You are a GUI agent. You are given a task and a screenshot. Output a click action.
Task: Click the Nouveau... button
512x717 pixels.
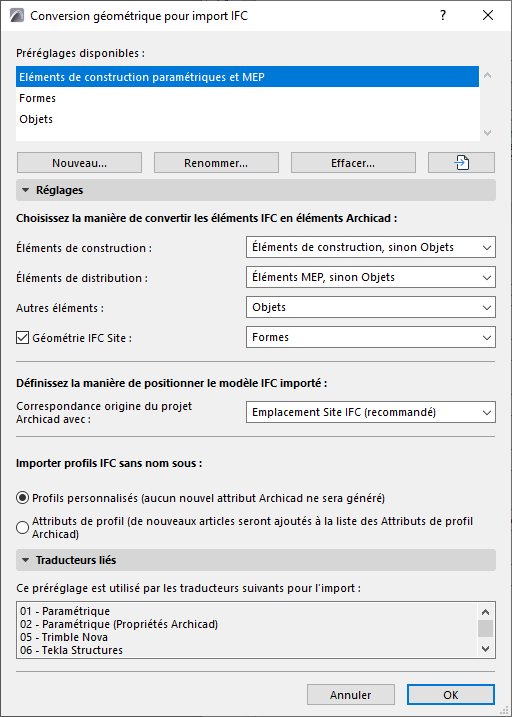[80, 163]
